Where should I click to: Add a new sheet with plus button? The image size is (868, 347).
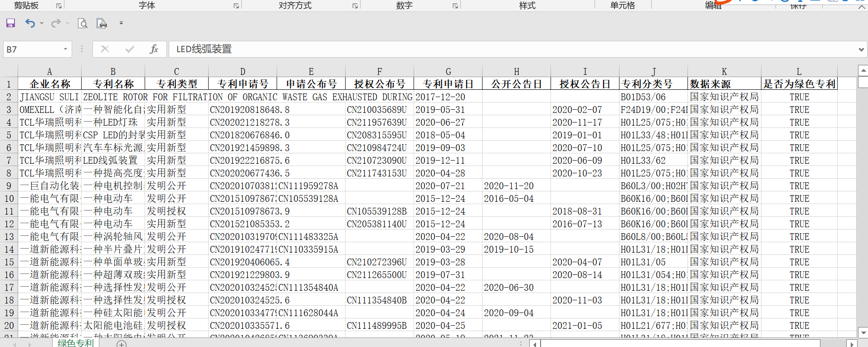(121, 344)
